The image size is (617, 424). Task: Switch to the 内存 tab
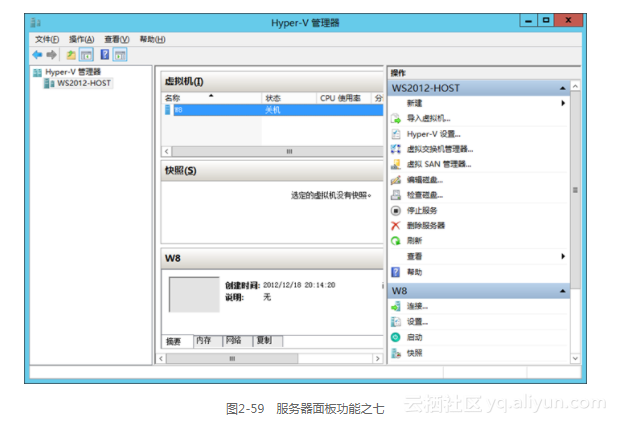point(208,341)
